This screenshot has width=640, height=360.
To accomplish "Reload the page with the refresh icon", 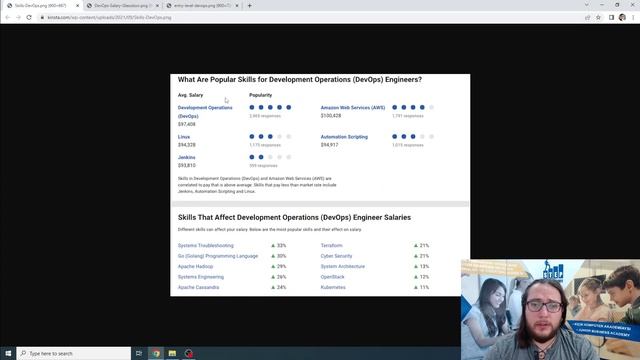I will (x=29, y=18).
